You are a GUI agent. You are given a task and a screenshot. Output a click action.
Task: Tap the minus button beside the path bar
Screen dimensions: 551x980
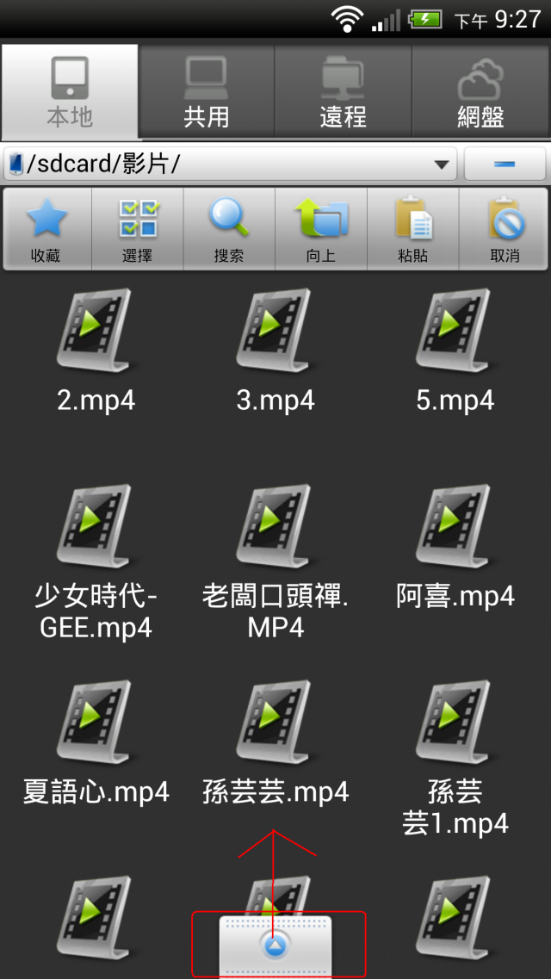505,164
